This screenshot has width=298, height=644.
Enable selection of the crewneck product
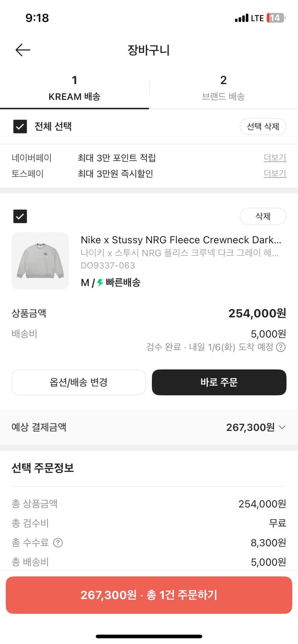click(20, 216)
